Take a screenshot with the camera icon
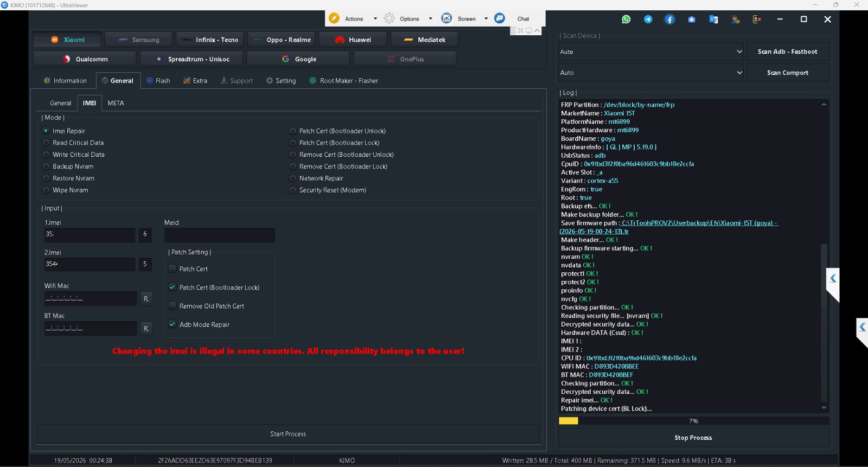Viewport: 868px width, 467px height. pyautogui.click(x=691, y=19)
